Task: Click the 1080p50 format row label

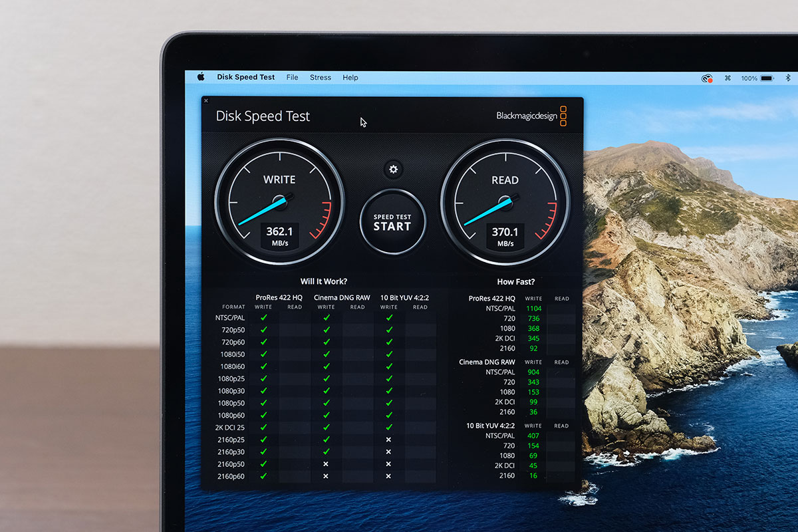Action: [x=231, y=403]
